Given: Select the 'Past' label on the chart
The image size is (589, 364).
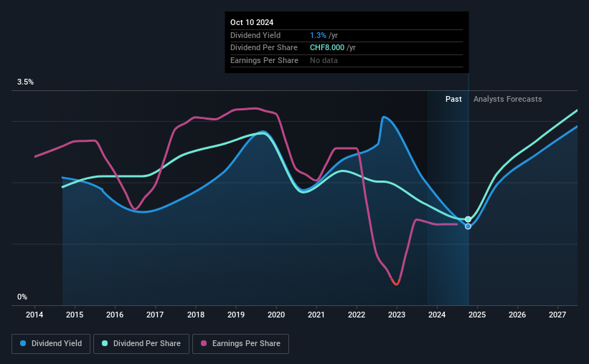Looking at the screenshot, I should [x=453, y=99].
